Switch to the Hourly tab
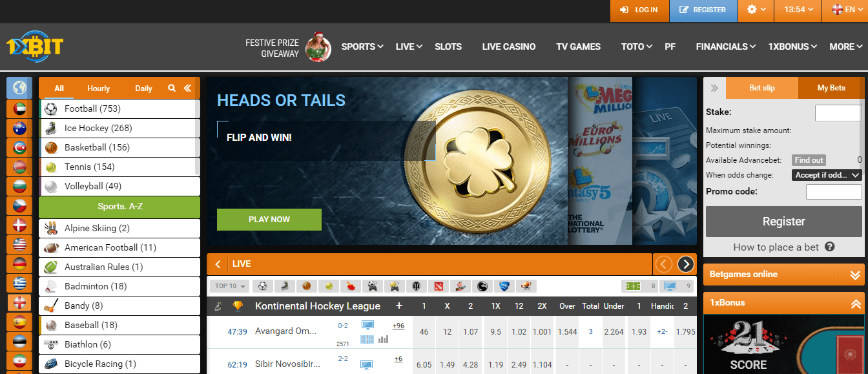This screenshot has width=868, height=374. pos(99,88)
